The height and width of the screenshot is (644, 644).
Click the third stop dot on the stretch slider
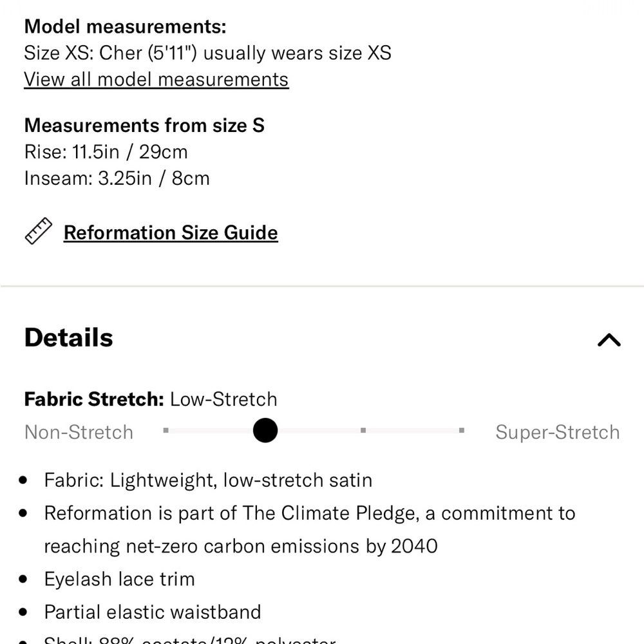coord(363,430)
